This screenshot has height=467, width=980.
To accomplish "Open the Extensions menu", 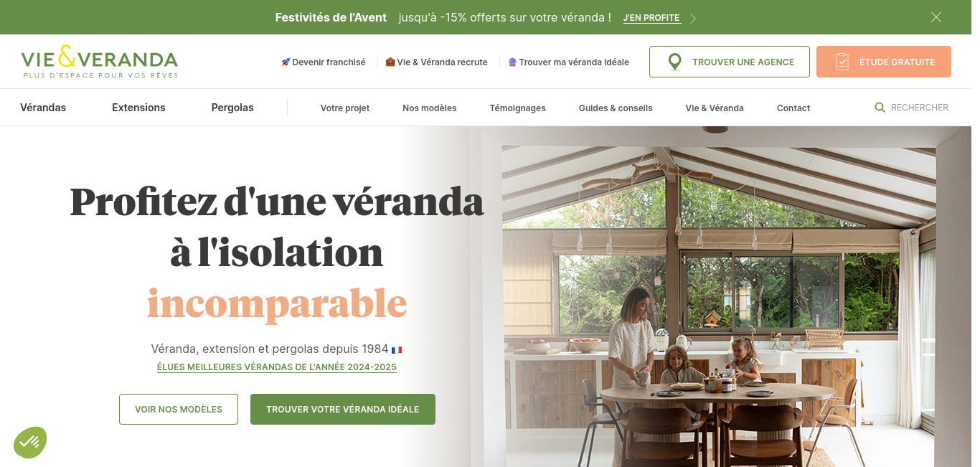I will click(x=138, y=108).
